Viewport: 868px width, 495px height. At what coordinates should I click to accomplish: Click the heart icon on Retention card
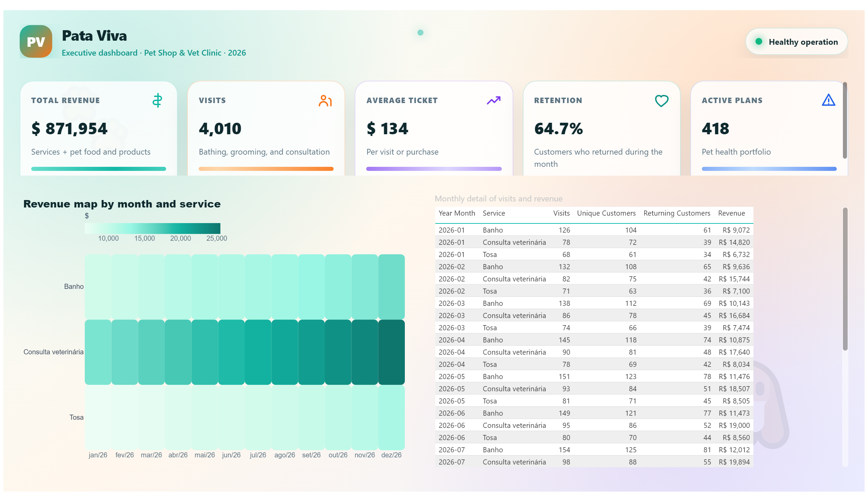click(x=661, y=101)
